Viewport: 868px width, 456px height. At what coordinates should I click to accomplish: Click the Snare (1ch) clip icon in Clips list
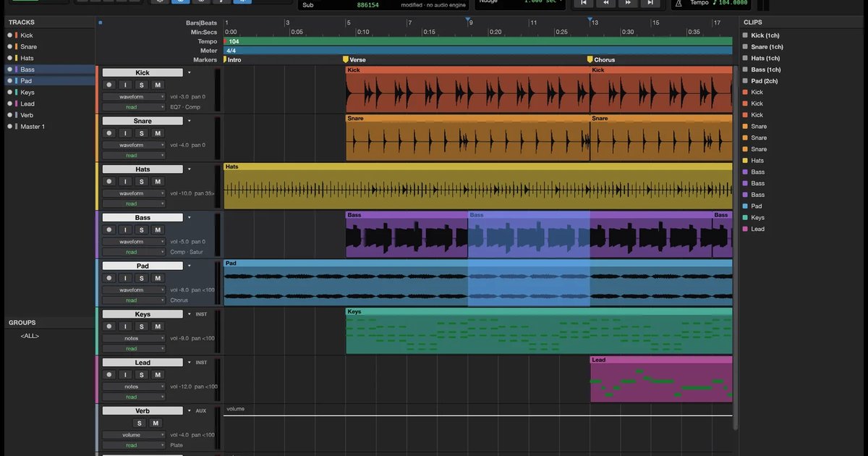745,47
